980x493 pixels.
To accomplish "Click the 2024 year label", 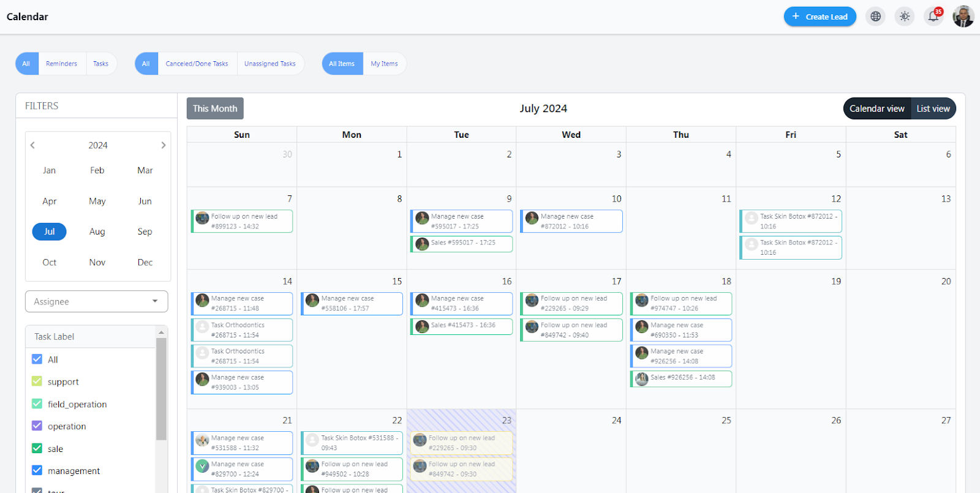I will (98, 145).
